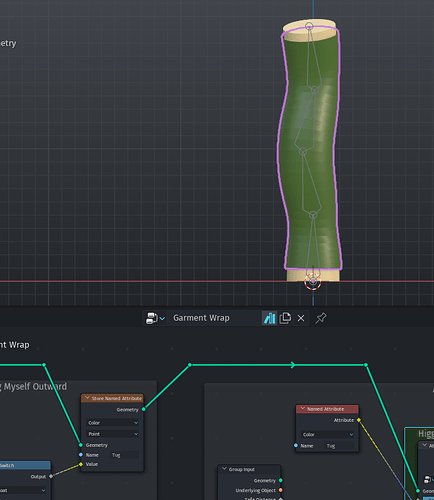Collapse the Named Attribute node
434x500 pixels.
point(303,409)
